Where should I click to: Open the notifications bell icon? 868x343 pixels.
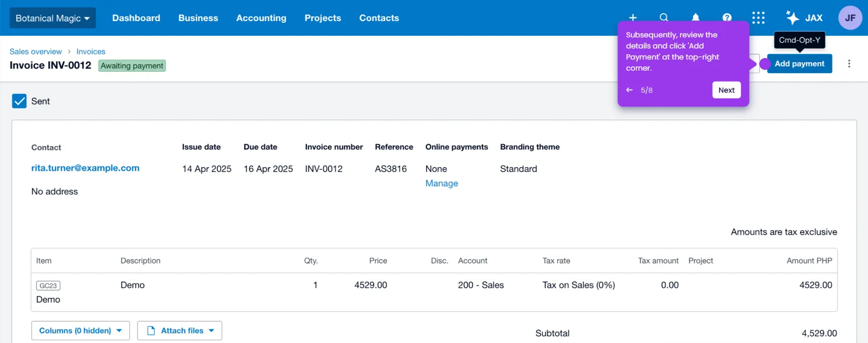[696, 17]
